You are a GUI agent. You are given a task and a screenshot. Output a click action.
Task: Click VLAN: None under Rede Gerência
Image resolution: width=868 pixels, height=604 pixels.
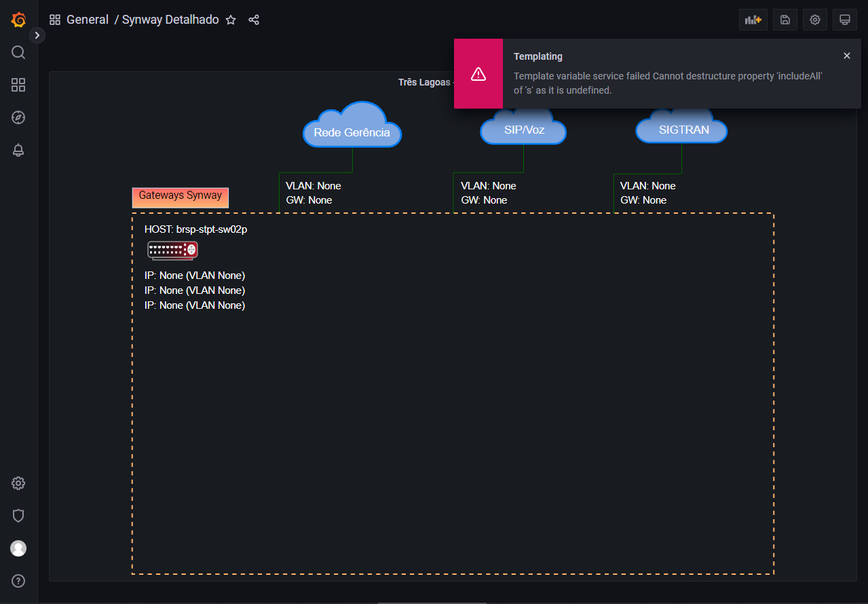point(314,186)
